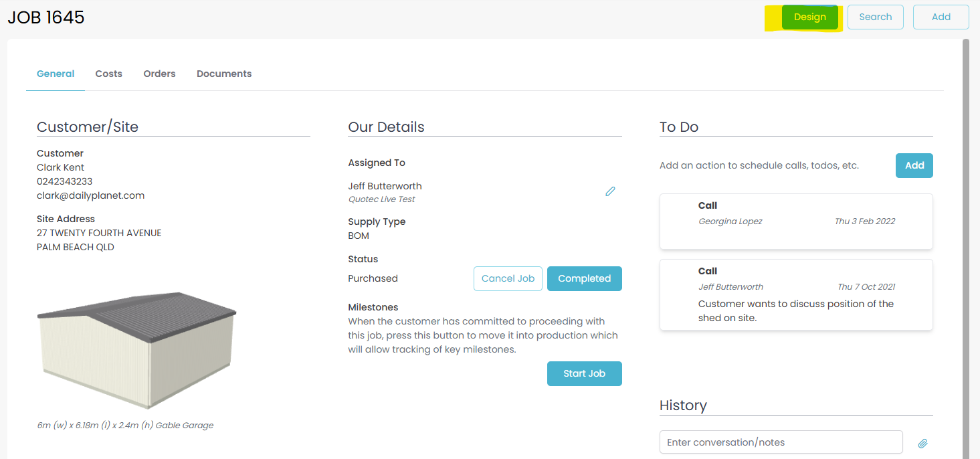
Task: Click the paperclip attachment icon in History
Action: click(922, 443)
